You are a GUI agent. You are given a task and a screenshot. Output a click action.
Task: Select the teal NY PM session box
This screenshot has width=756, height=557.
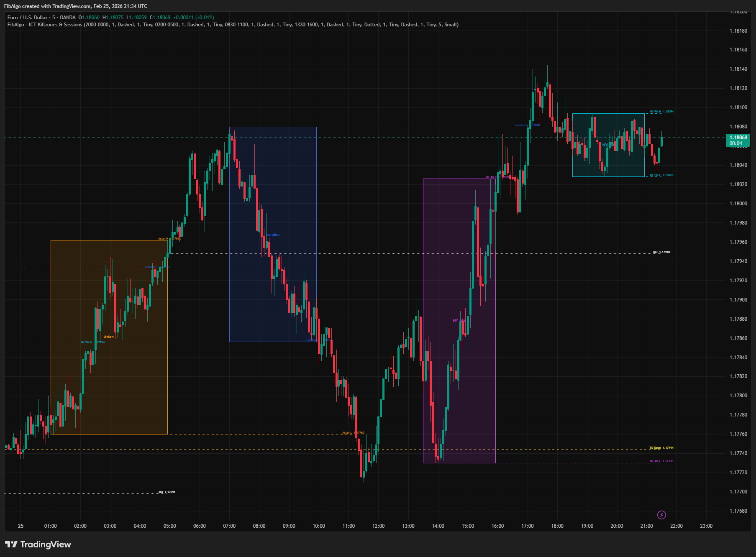609,144
